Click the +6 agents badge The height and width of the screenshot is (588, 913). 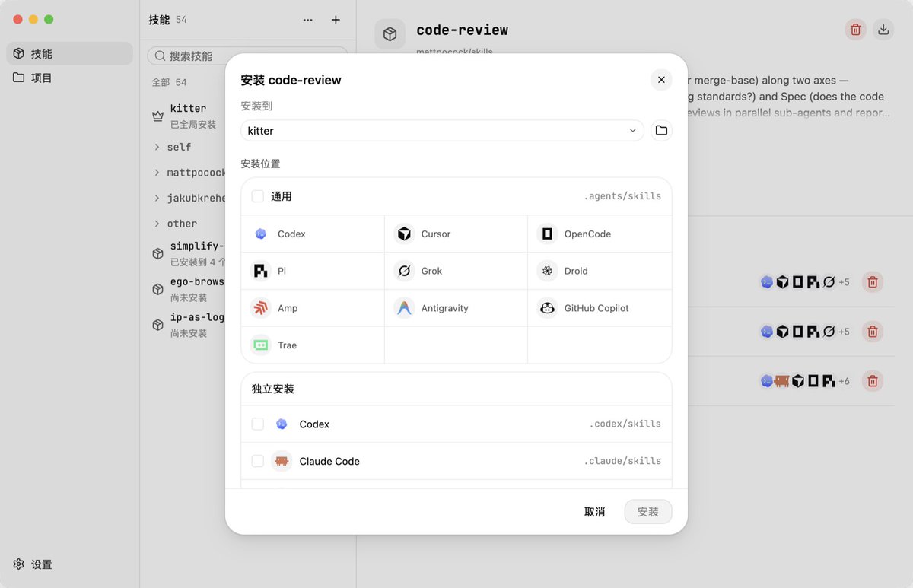pos(844,381)
